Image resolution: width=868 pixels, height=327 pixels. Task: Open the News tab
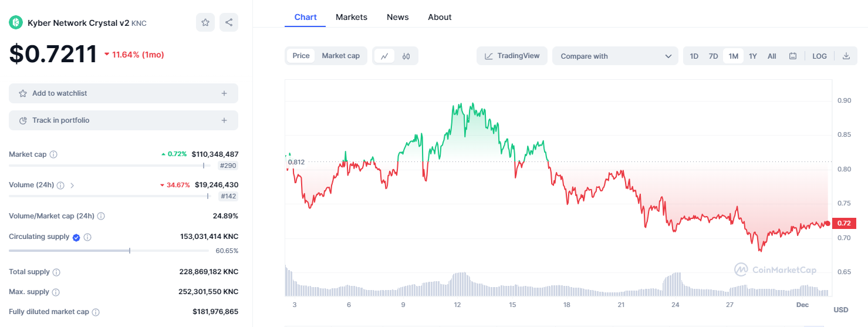pyautogui.click(x=397, y=17)
